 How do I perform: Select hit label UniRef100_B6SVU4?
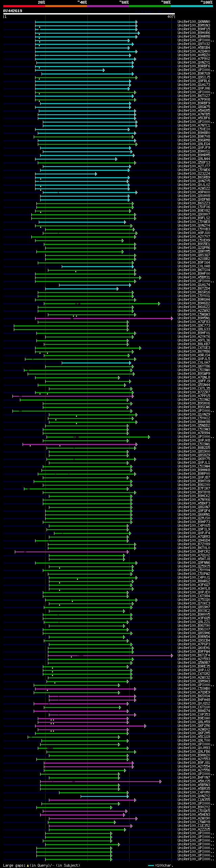[194, 696]
